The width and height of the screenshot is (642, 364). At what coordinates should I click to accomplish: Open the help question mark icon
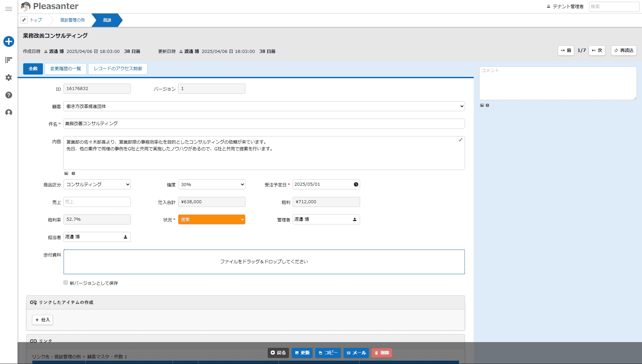coord(9,95)
